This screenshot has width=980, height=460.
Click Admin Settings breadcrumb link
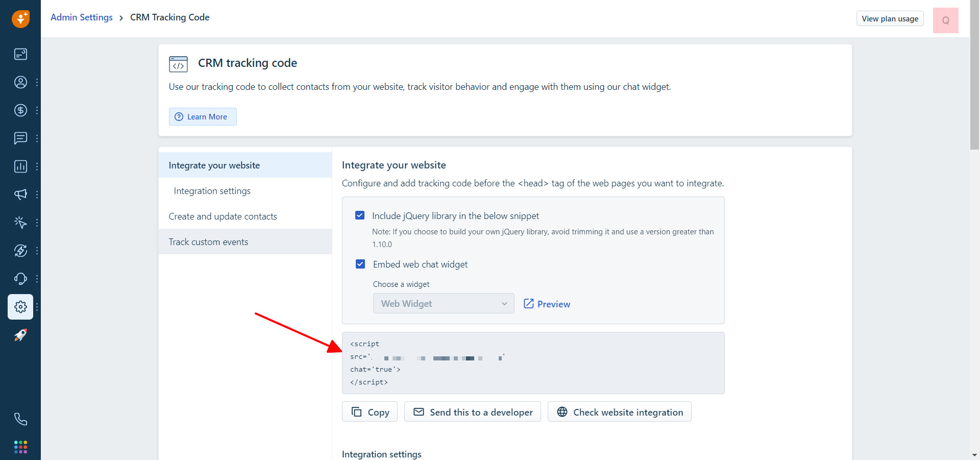(82, 17)
